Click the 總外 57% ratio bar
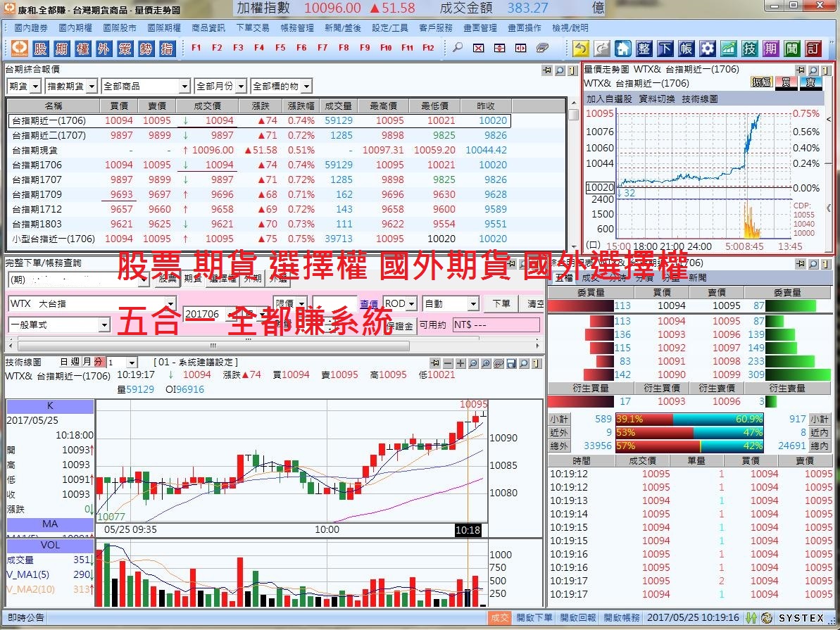 689,446
